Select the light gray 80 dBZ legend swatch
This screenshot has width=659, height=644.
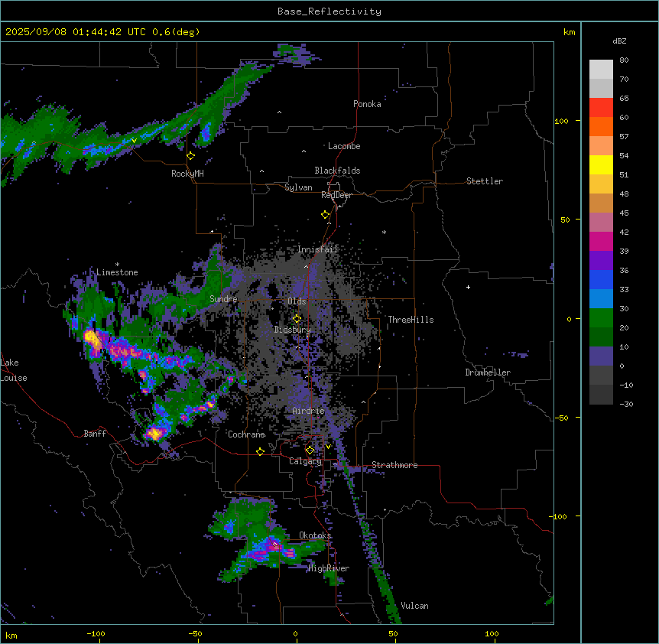[x=601, y=70]
